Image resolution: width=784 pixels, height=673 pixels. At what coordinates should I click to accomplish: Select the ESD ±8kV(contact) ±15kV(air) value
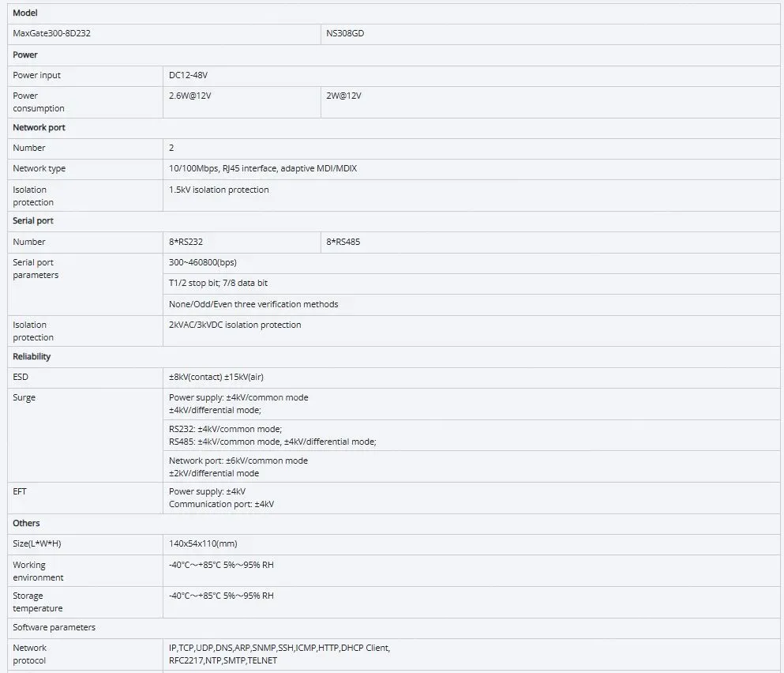point(222,377)
